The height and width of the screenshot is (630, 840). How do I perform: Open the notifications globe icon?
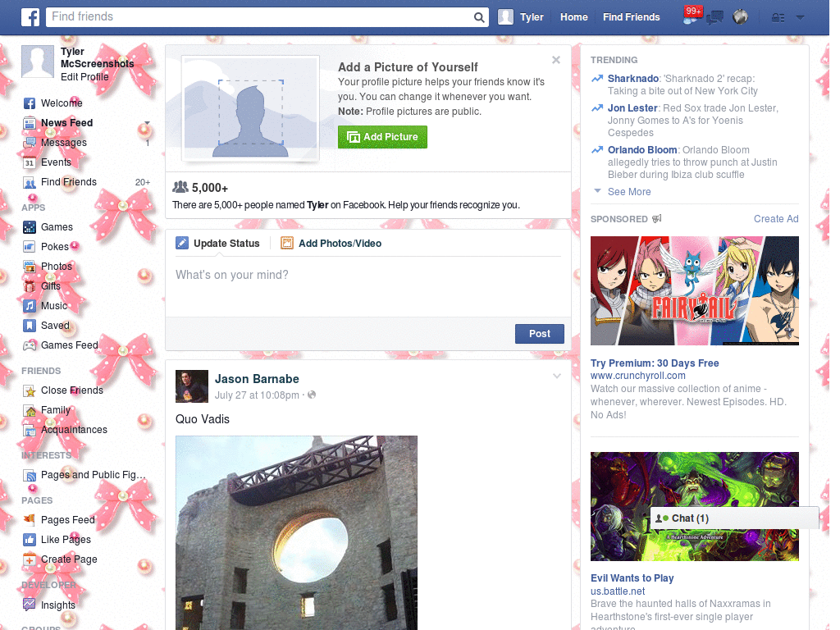pyautogui.click(x=741, y=17)
